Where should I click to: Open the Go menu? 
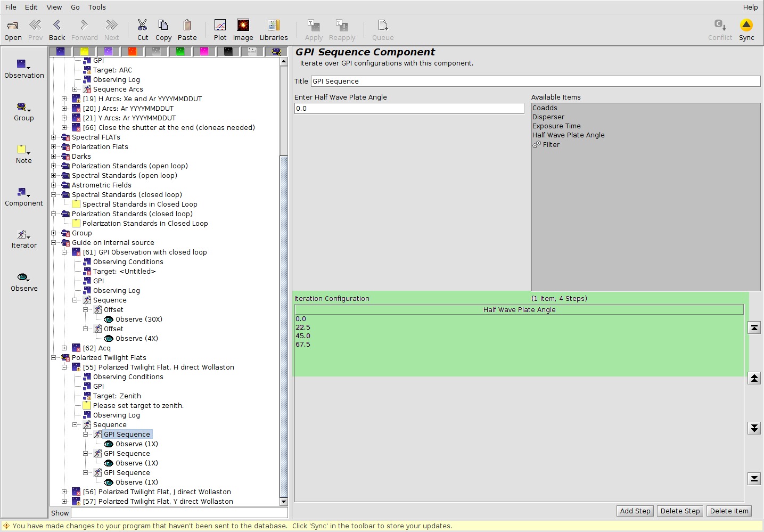click(75, 7)
